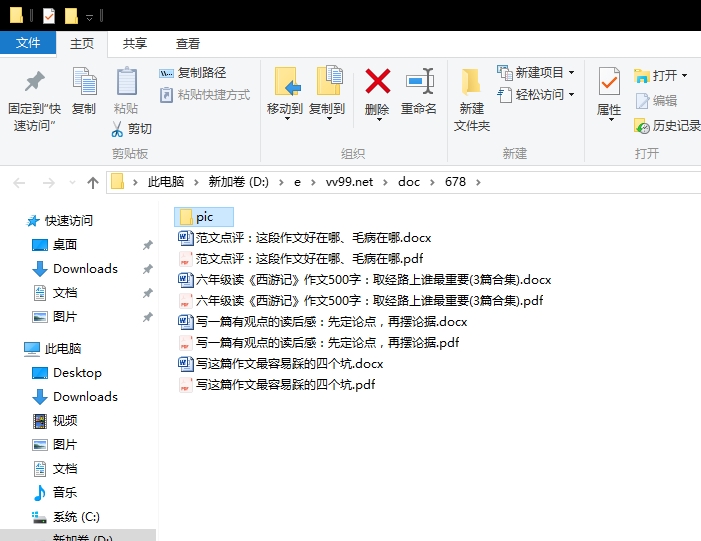Screen dimensions: 701x541
Task: Open recent locations dropdown arrow
Action: [x=72, y=182]
